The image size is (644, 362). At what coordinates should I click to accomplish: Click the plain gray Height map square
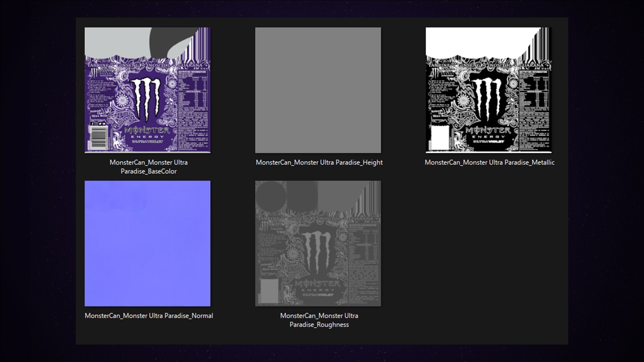coord(318,90)
